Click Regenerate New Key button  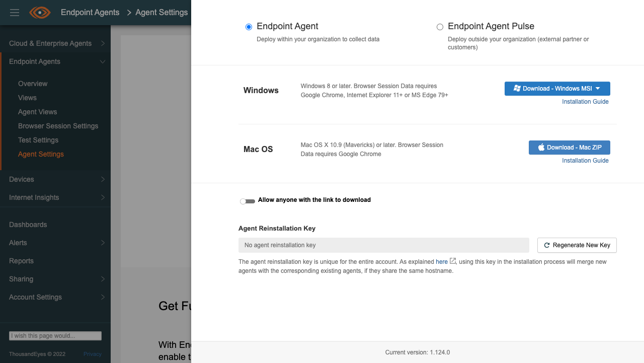coord(577,245)
